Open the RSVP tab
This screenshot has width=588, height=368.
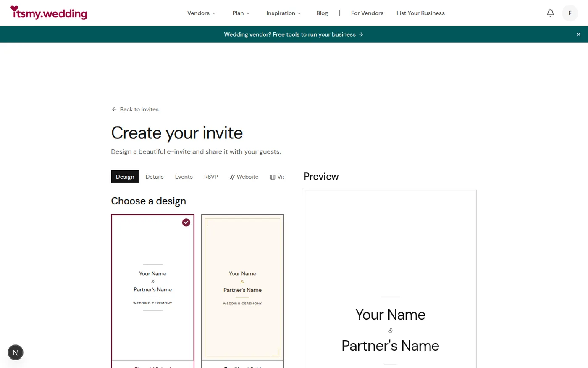click(x=211, y=177)
